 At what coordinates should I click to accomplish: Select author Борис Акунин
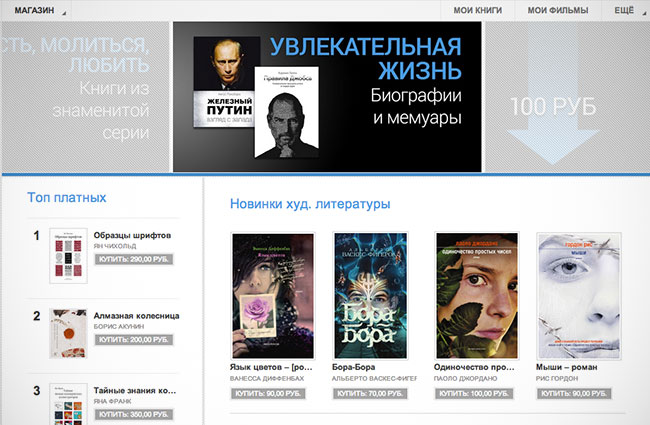pos(119,326)
